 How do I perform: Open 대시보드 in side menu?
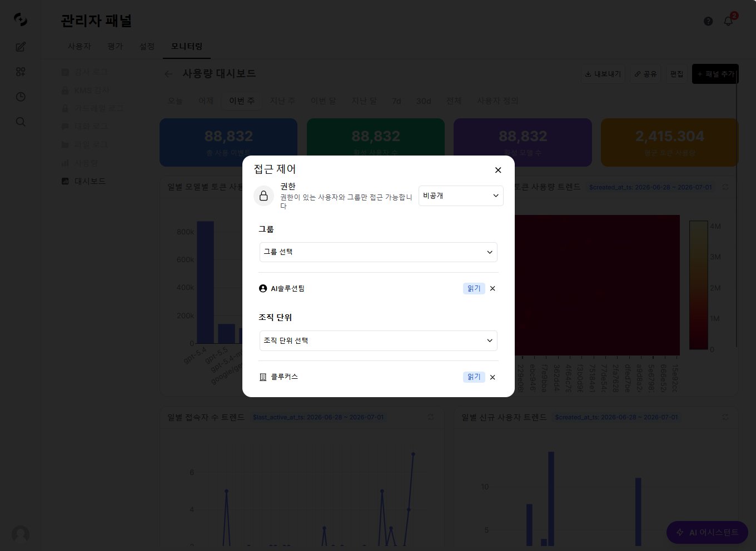click(83, 181)
